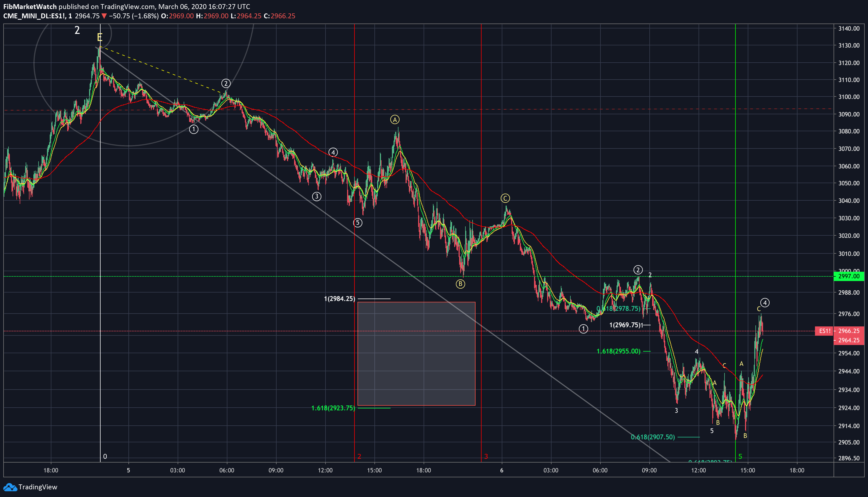
Task: Click the High value 2969.00 in header
Action: point(216,16)
